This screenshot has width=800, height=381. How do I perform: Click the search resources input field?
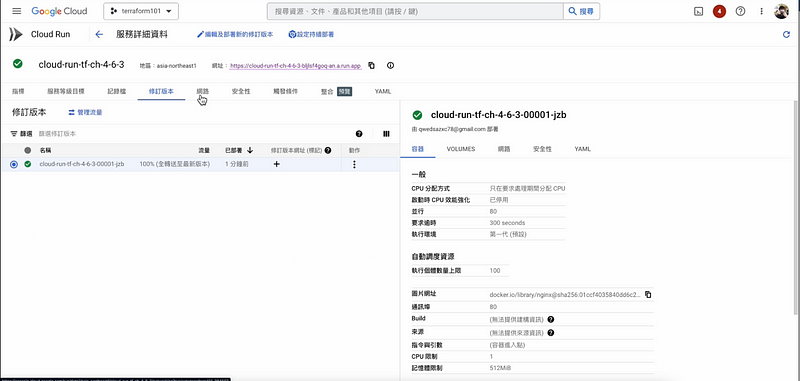[x=415, y=11]
